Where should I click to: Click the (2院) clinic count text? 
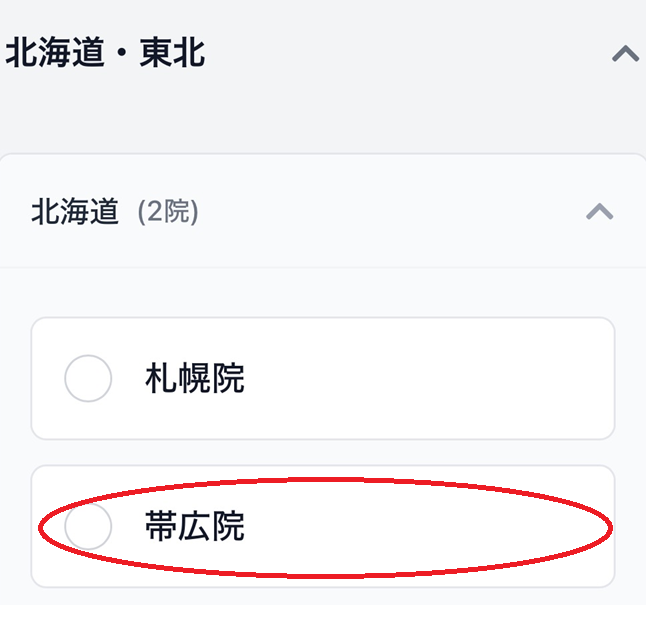pos(167,212)
